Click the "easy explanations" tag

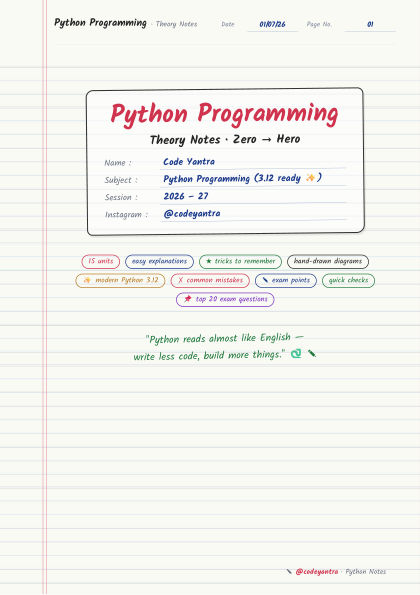(159, 261)
